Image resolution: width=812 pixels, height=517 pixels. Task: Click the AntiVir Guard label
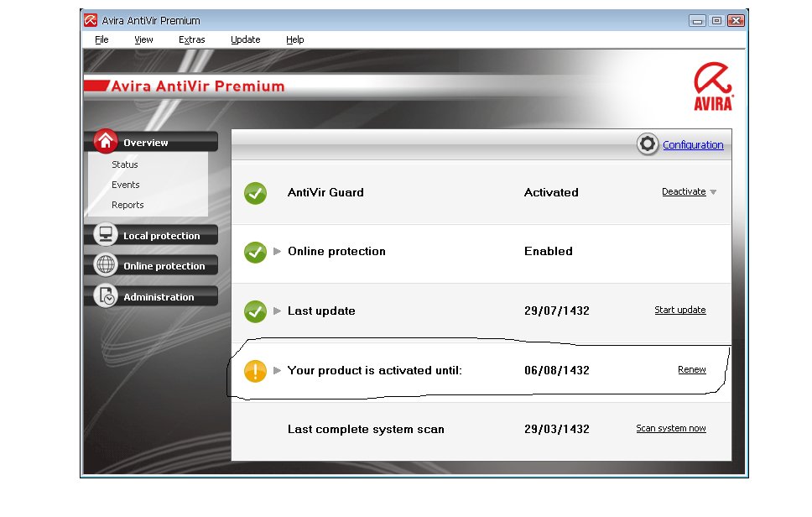pos(325,192)
